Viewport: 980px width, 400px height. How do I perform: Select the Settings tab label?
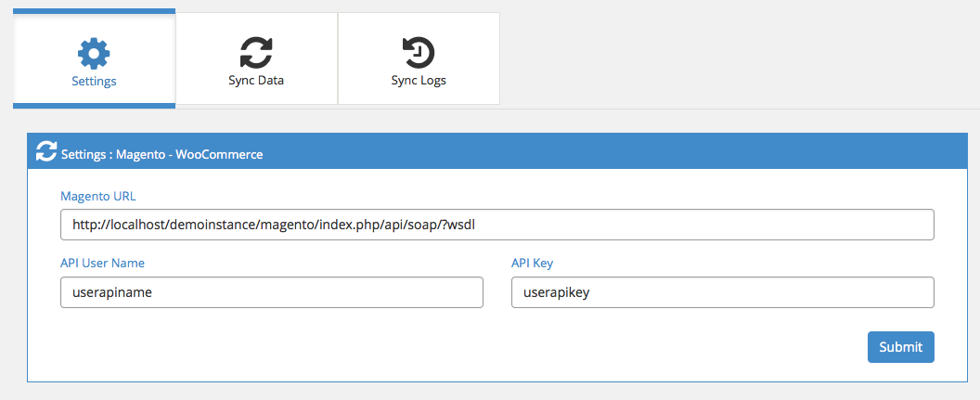tap(94, 82)
